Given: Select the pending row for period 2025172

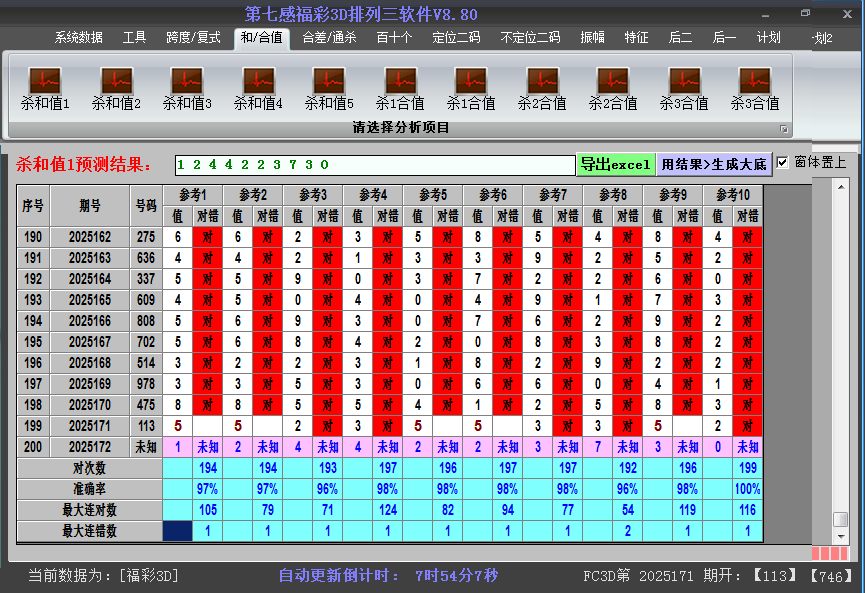Looking at the screenshot, I should pyautogui.click(x=390, y=447).
